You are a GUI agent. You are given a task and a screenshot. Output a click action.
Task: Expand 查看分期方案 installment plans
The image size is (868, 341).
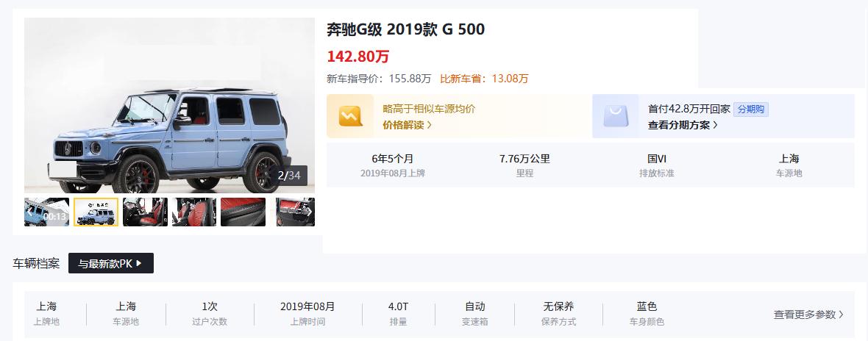pos(683,125)
